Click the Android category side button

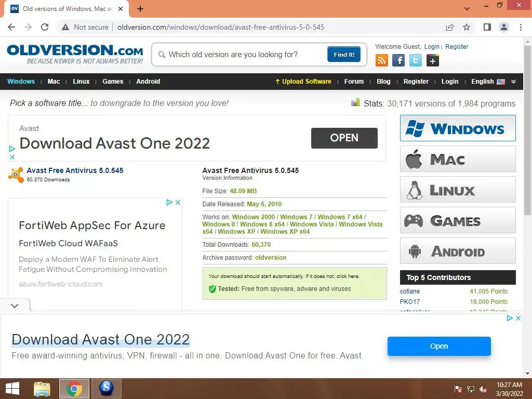click(x=458, y=251)
